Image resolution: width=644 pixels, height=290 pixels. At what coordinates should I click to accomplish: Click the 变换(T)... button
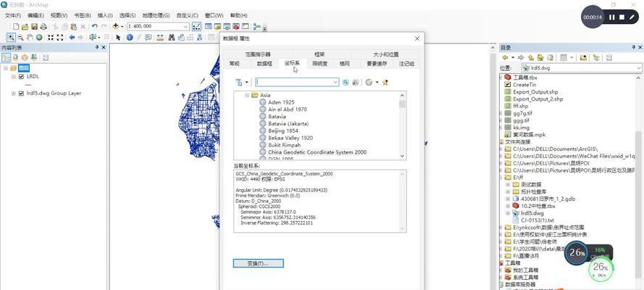259,263
